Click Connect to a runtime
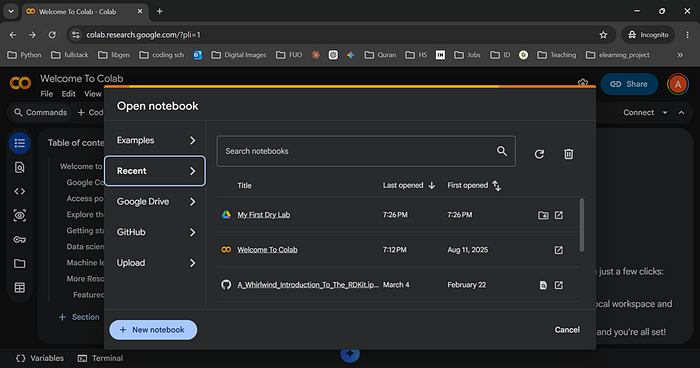The height and width of the screenshot is (368, 700). pos(638,113)
